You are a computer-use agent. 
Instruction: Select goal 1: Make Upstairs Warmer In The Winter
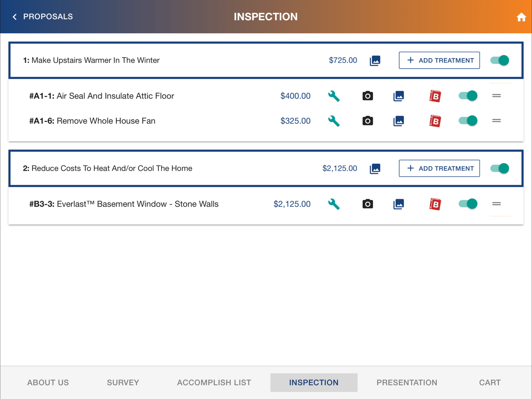point(91,60)
